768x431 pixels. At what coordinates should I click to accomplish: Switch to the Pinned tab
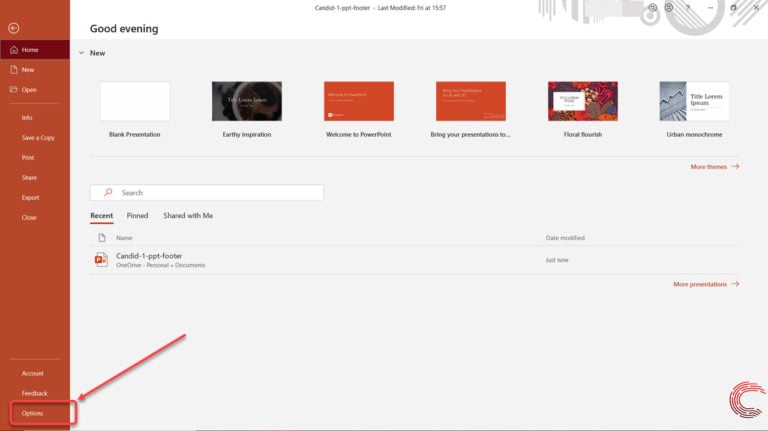(x=137, y=216)
